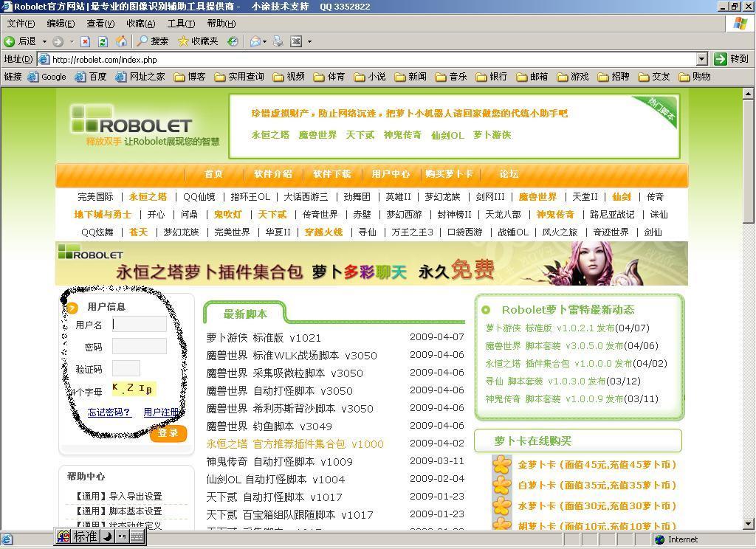Open the Mail button dropdown arrow
This screenshot has width=756, height=549.
pyautogui.click(x=265, y=41)
